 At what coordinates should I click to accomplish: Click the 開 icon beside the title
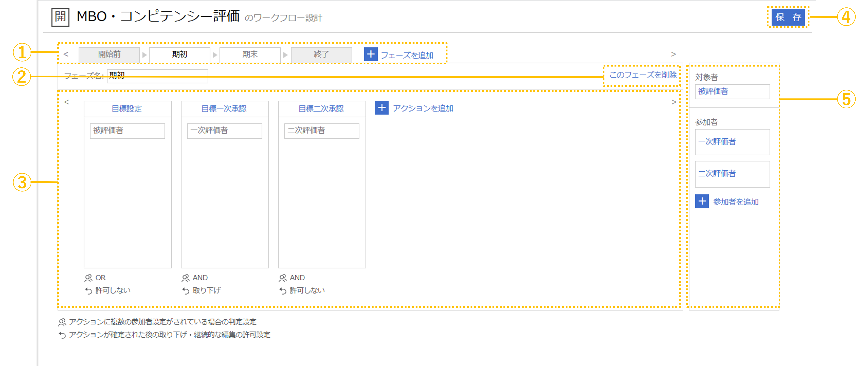(60, 17)
